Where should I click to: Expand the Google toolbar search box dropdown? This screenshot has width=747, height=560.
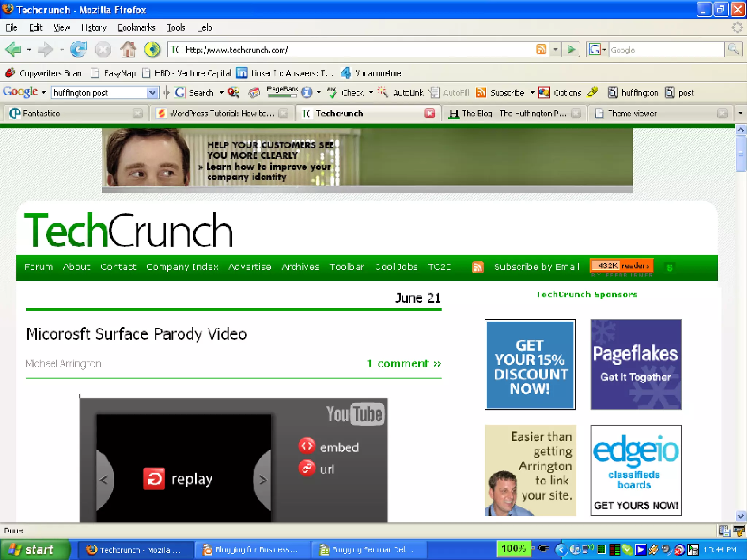(x=152, y=93)
